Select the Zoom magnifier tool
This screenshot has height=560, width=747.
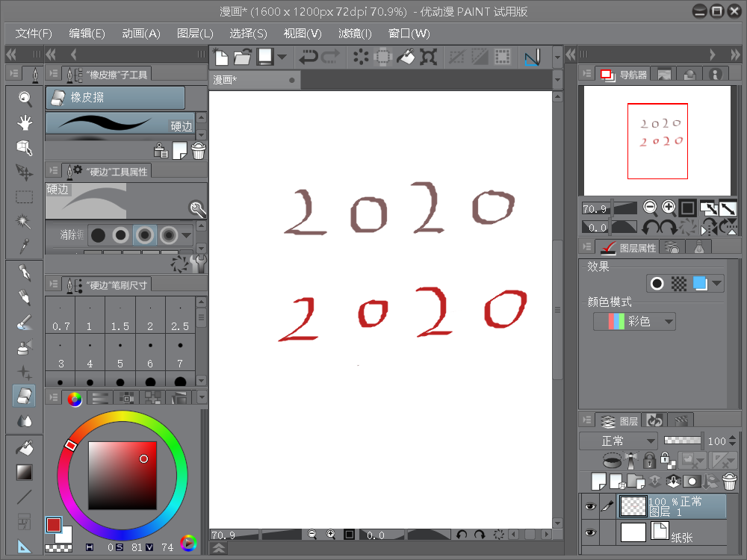[x=25, y=99]
